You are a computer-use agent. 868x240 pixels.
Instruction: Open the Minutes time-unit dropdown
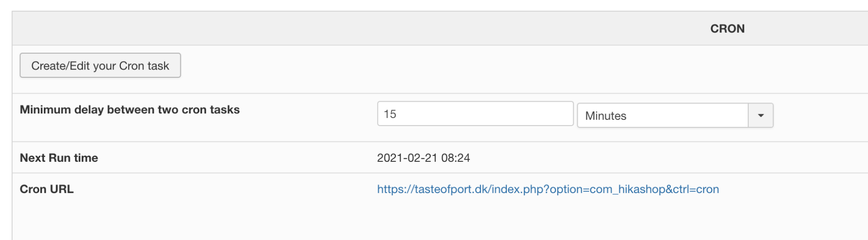663,116
